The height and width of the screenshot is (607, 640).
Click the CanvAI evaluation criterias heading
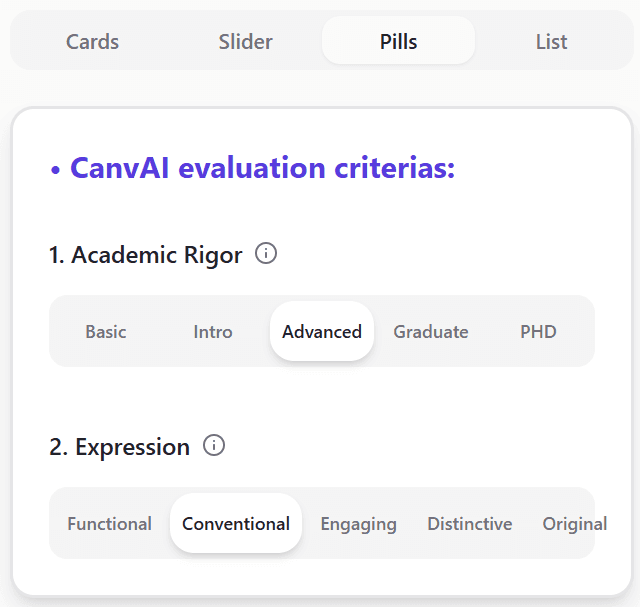pyautogui.click(x=262, y=168)
